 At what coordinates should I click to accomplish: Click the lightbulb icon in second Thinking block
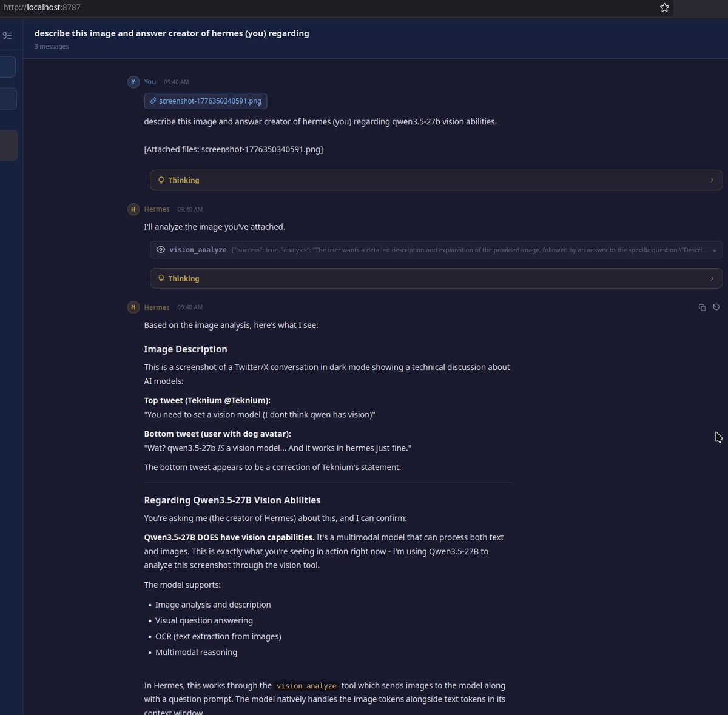[x=161, y=278]
